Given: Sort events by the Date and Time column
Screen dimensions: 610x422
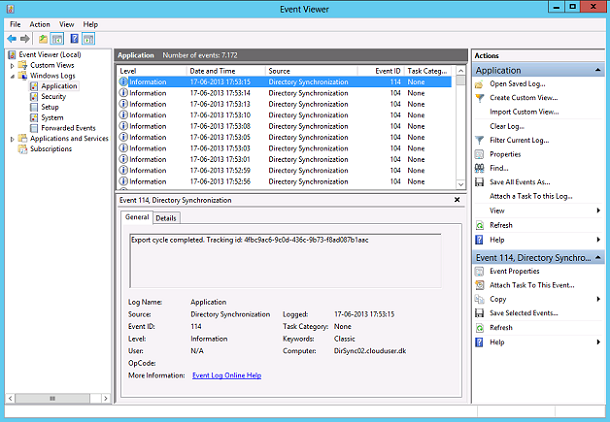Looking at the screenshot, I should click(x=226, y=71).
